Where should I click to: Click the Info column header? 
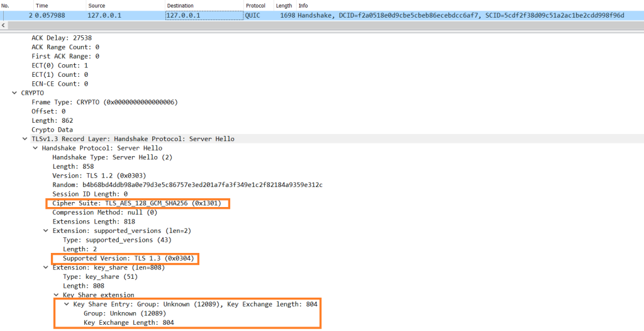(x=304, y=5)
